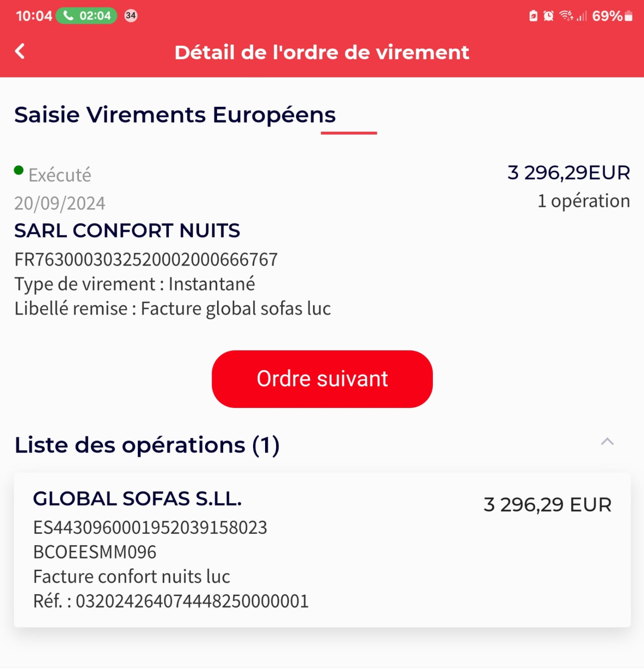Screen dimensions: 644x671
Task: Tap the Spanish IBAN of the beneficiary
Action: tap(150, 528)
